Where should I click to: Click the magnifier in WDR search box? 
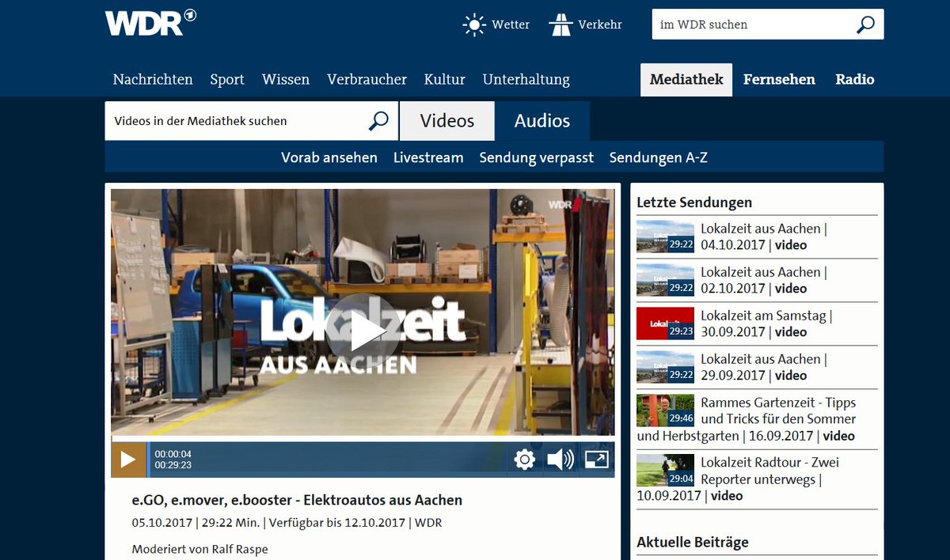coord(865,25)
